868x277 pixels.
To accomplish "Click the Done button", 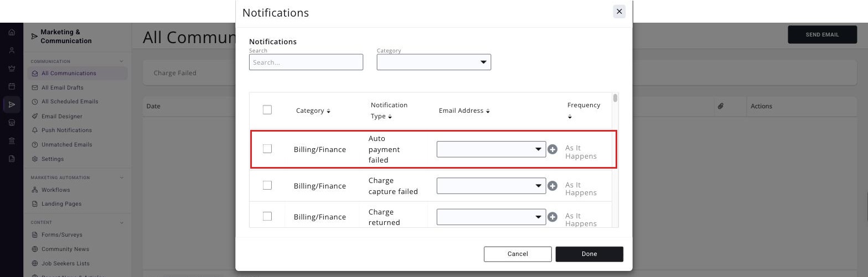I will (x=589, y=254).
